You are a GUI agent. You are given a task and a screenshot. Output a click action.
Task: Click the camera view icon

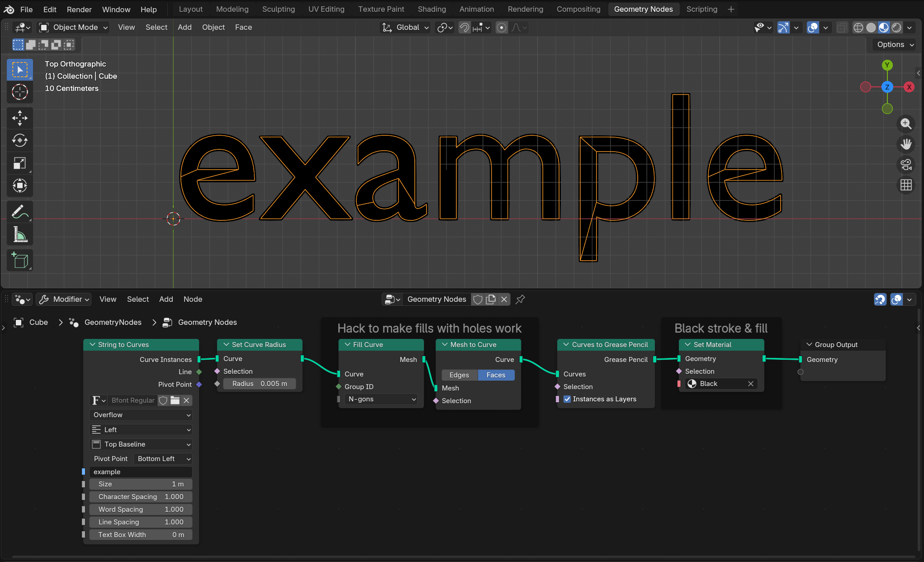906,165
